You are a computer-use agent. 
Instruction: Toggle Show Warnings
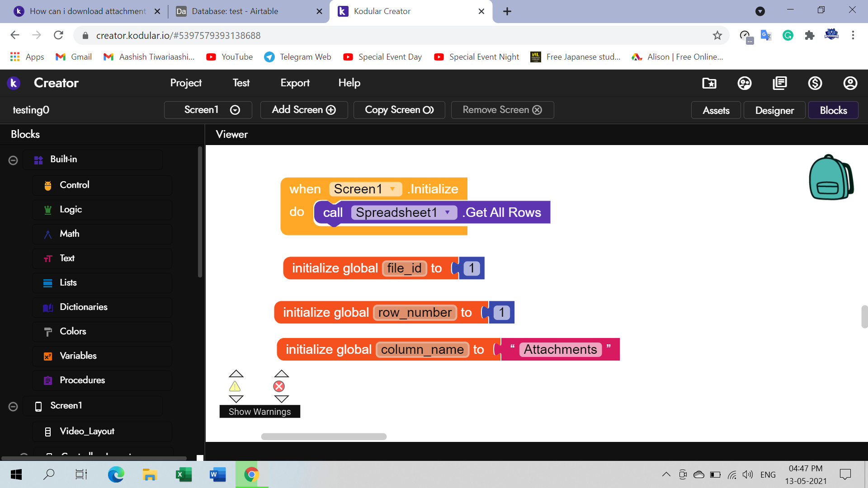pos(259,412)
